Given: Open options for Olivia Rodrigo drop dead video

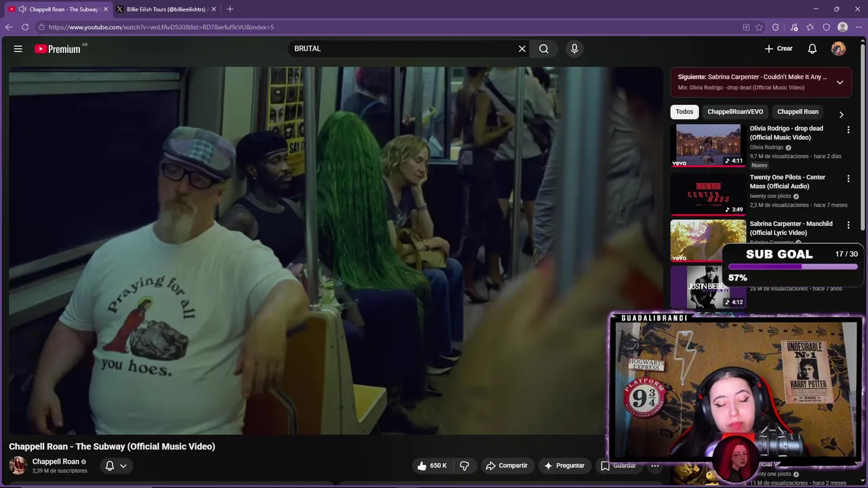Looking at the screenshot, I should tap(848, 129).
